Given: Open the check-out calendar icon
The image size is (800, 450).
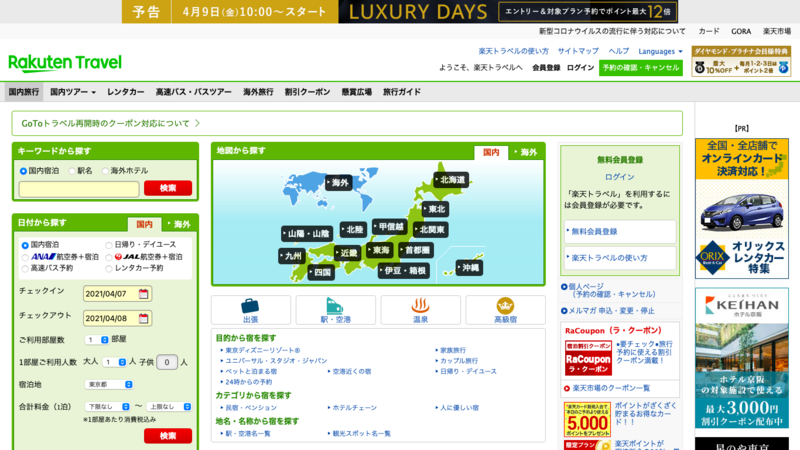Looking at the screenshot, I should (x=143, y=318).
